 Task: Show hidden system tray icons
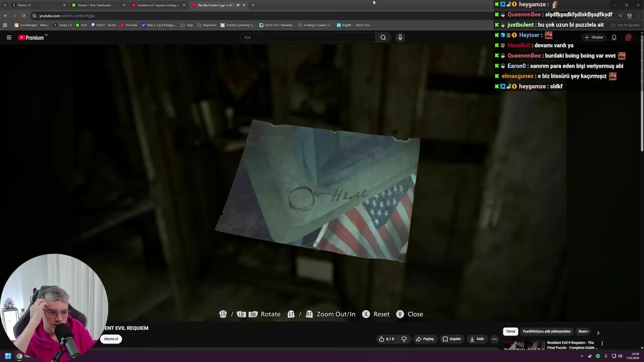point(582,356)
